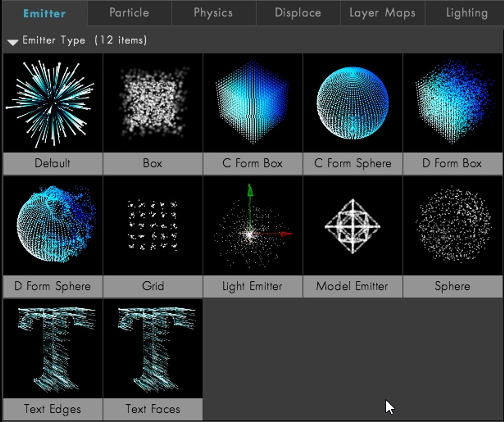Open the Layer Maps tab
The width and height of the screenshot is (504, 422).
coord(382,13)
